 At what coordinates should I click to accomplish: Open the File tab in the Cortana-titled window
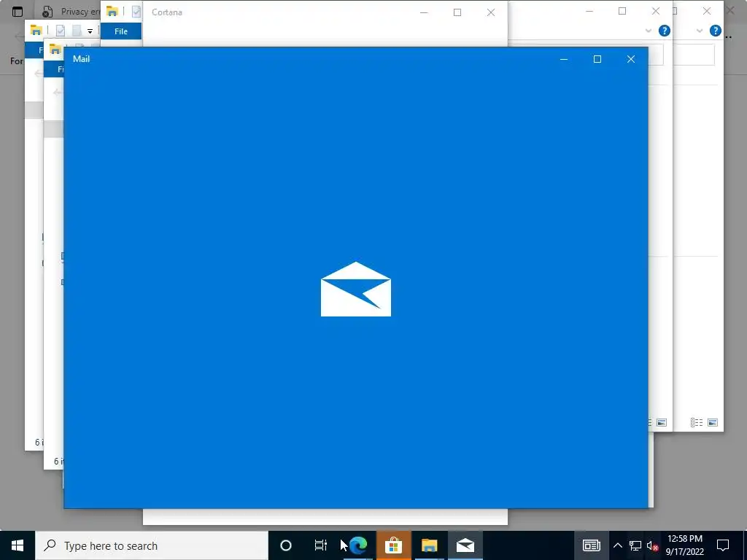pos(121,31)
